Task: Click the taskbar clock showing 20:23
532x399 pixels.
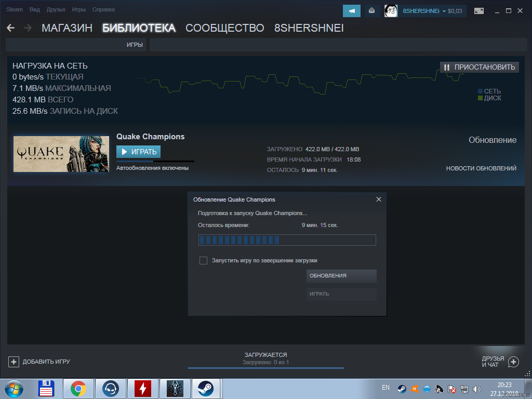Action: click(504, 385)
